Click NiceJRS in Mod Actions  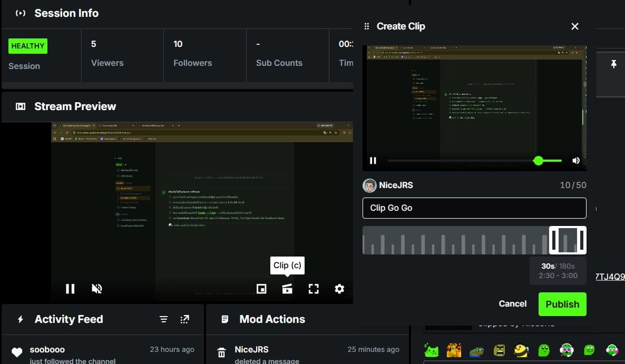point(251,349)
